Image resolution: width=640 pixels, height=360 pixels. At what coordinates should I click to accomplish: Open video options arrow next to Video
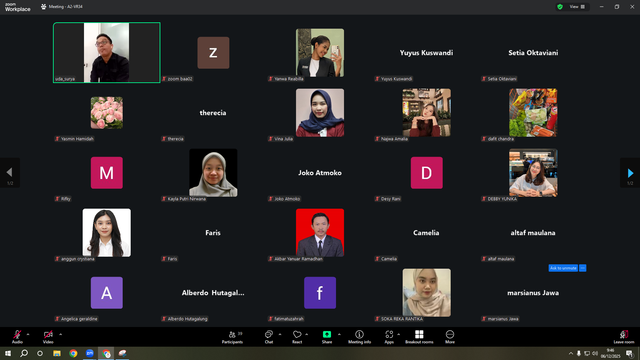pos(60,334)
